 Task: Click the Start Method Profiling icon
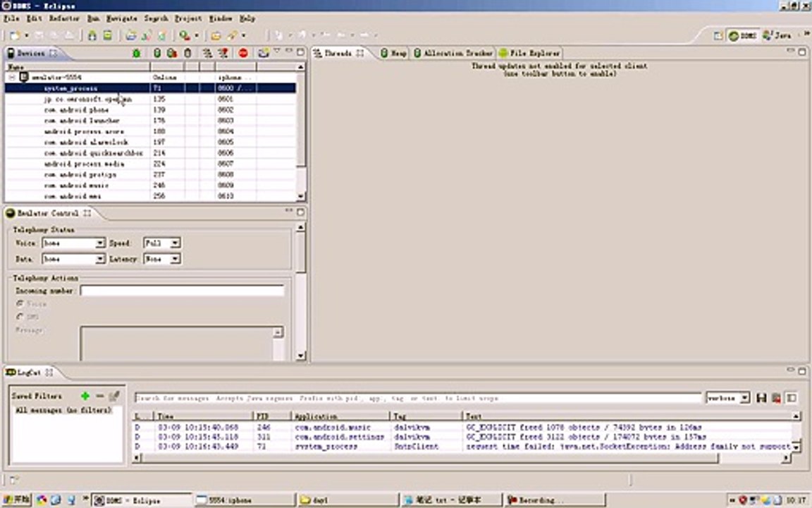click(x=223, y=53)
